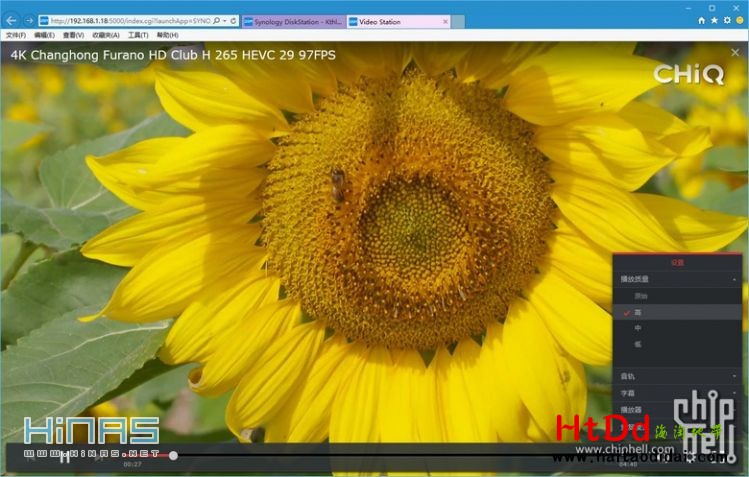Open the address bar dropdown arrow
Viewport: 749px width, 477px height.
pyautogui.click(x=225, y=21)
